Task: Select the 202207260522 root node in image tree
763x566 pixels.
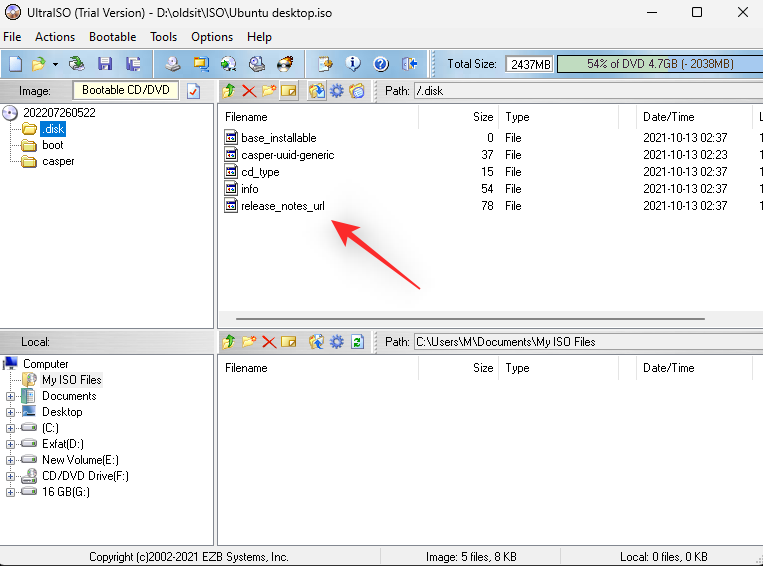Action: point(59,113)
